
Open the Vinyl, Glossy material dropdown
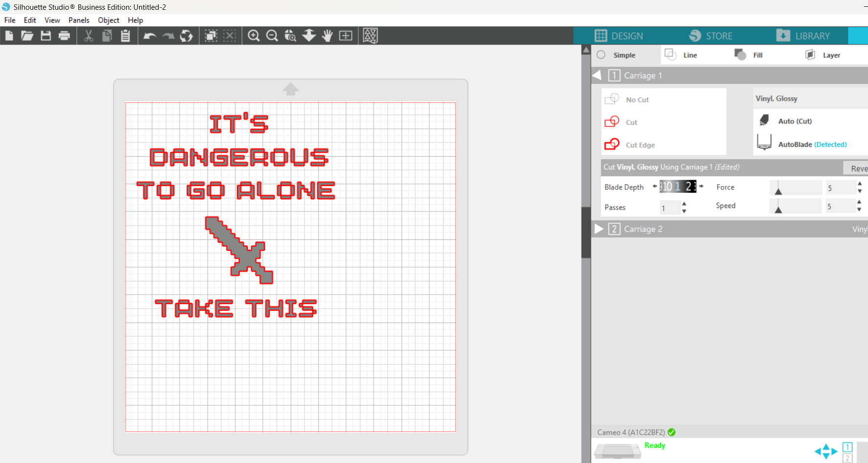[810, 98]
